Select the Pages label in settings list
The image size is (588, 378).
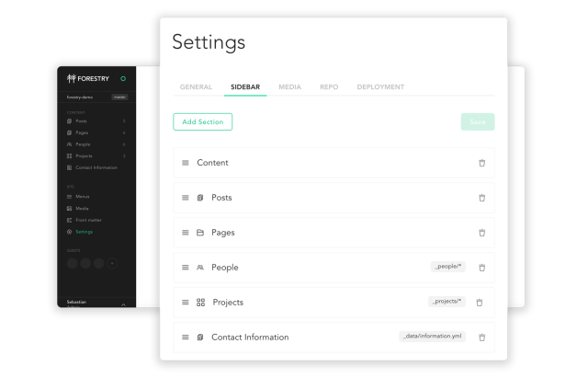pos(223,233)
